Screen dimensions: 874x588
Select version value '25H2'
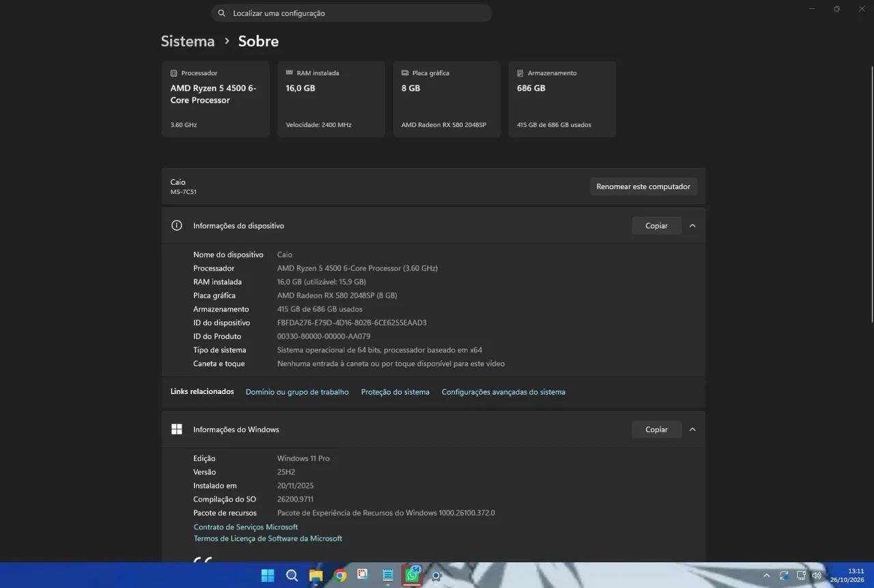pos(286,472)
